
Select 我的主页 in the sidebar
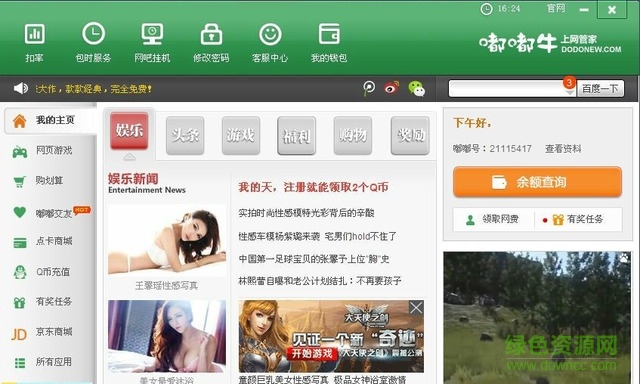click(x=50, y=121)
